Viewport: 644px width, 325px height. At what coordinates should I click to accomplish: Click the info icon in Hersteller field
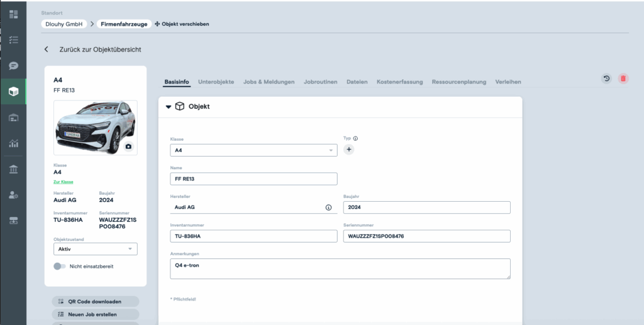pos(328,207)
